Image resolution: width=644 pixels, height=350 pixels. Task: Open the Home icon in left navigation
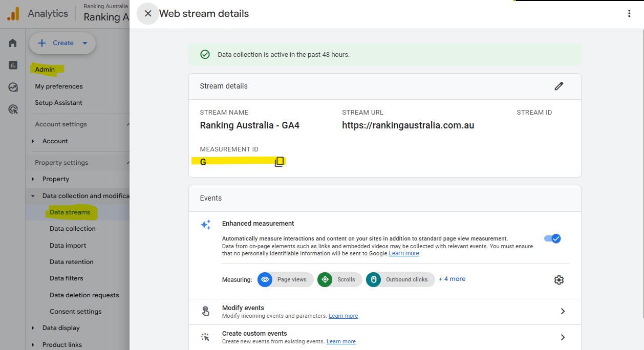[12, 42]
